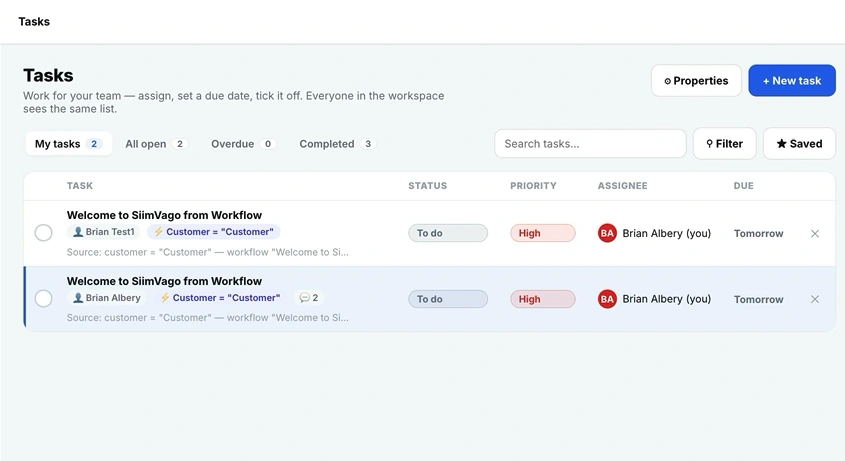Image resolution: width=845 pixels, height=461 pixels.
Task: Click the Tomorrow due date in the first row
Action: click(x=758, y=233)
